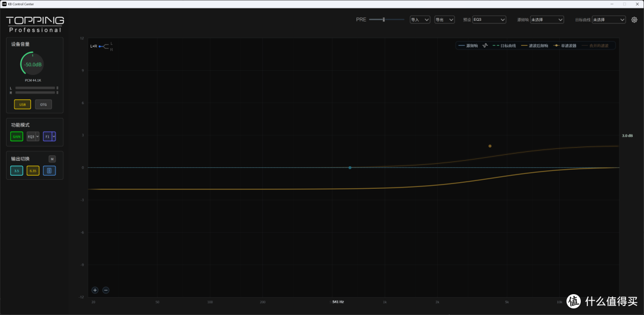Select the 6.35 output button
Image resolution: width=644 pixels, height=315 pixels.
(x=33, y=171)
